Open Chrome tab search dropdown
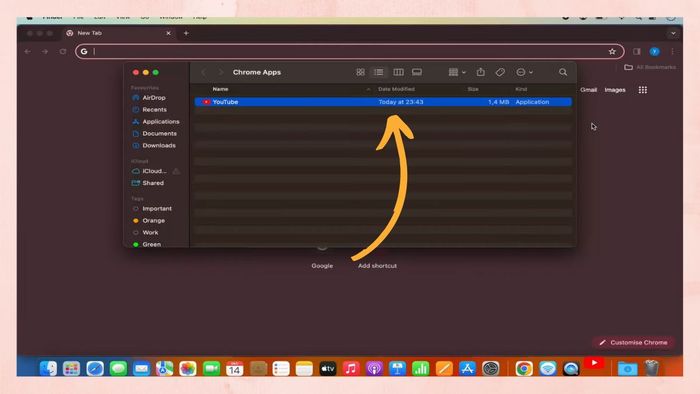 pyautogui.click(x=673, y=33)
